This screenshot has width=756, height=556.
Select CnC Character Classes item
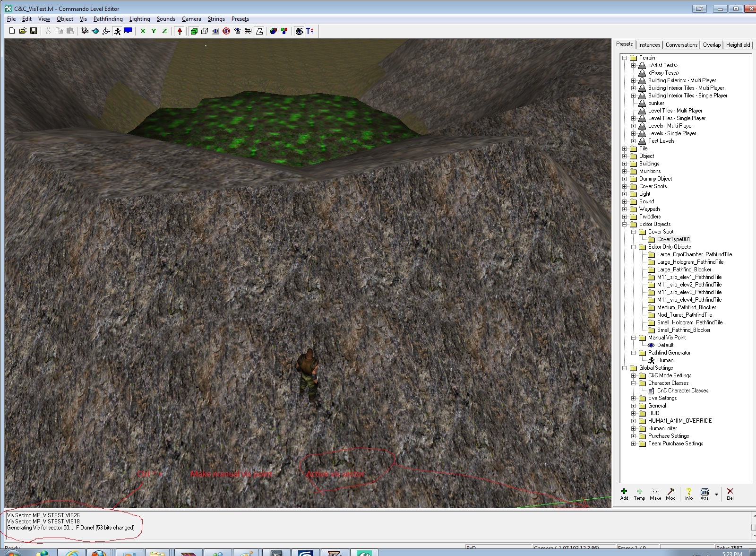click(682, 391)
